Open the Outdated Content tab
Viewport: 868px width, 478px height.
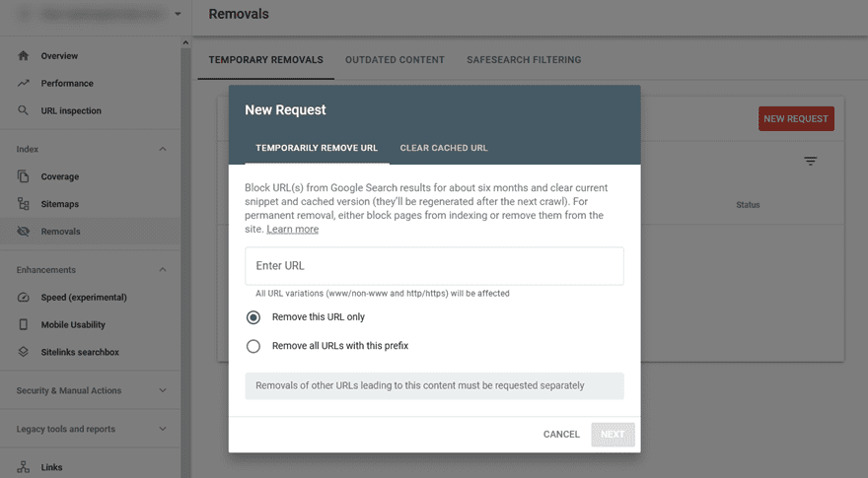click(x=395, y=60)
